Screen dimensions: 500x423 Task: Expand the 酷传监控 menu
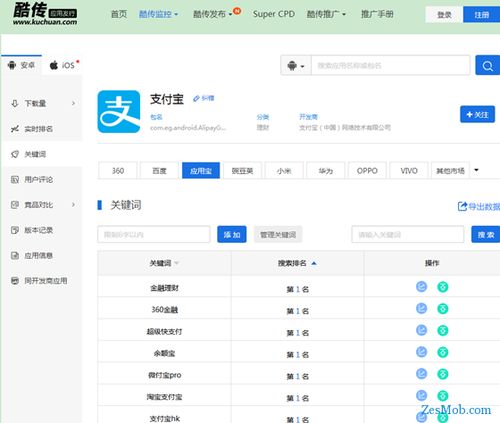pos(158,14)
